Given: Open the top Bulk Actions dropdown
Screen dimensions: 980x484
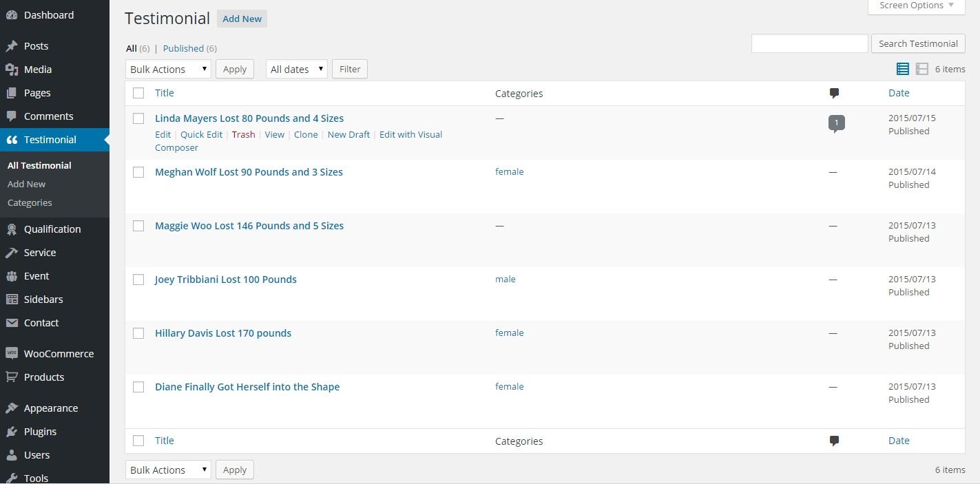Looking at the screenshot, I should (168, 69).
